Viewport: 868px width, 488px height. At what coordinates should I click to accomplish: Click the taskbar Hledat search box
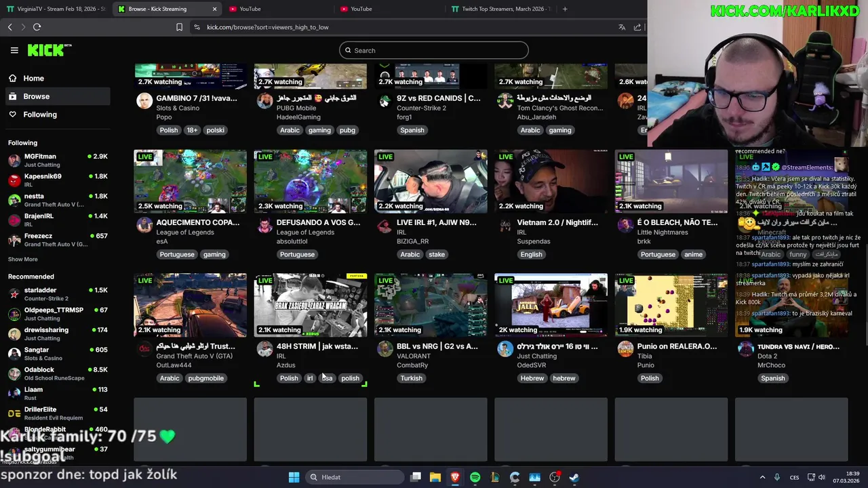354,477
